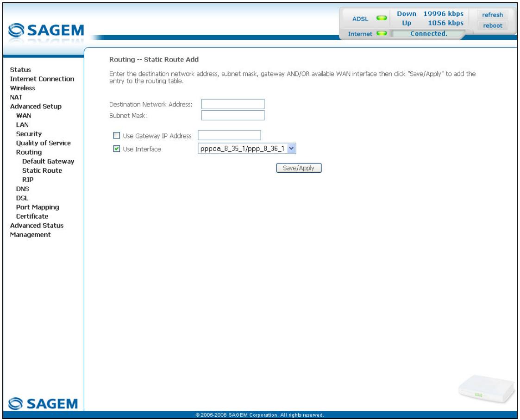Click the ADSL green status LED
The height and width of the screenshot is (420, 520).
[382, 18]
